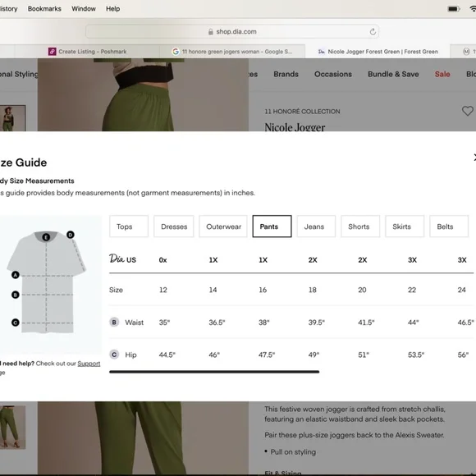This screenshot has width=476, height=476.
Task: Select the Pants size category
Action: (272, 227)
